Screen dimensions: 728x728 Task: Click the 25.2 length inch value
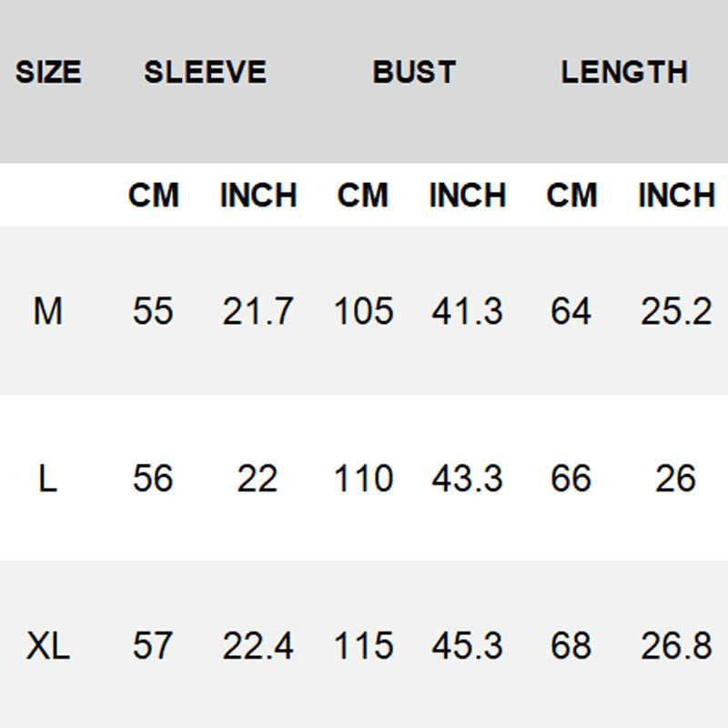676,312
